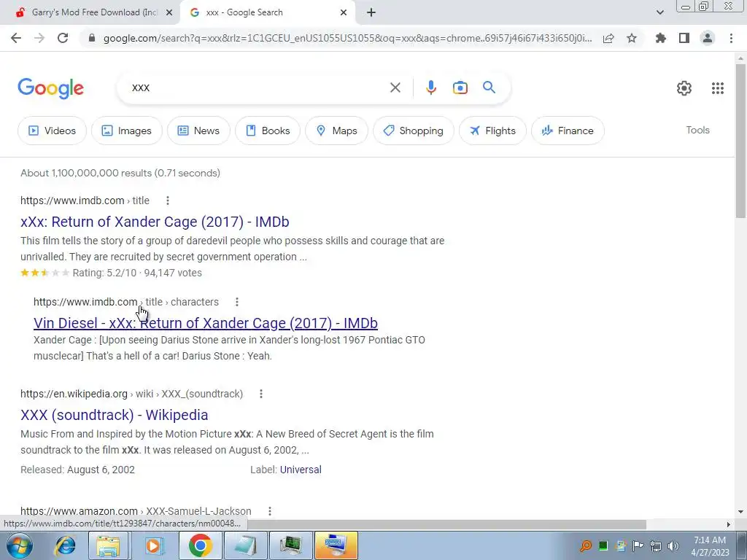
Task: Open Windows Media Player from taskbar
Action: [153, 545]
